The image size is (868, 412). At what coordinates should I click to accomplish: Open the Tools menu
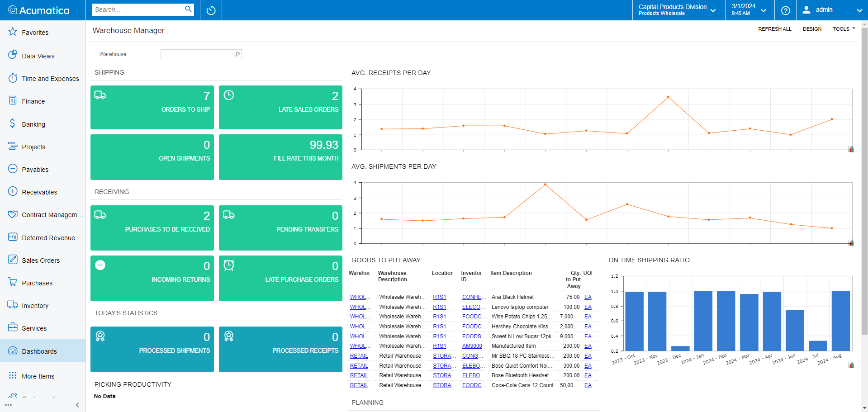coord(844,29)
